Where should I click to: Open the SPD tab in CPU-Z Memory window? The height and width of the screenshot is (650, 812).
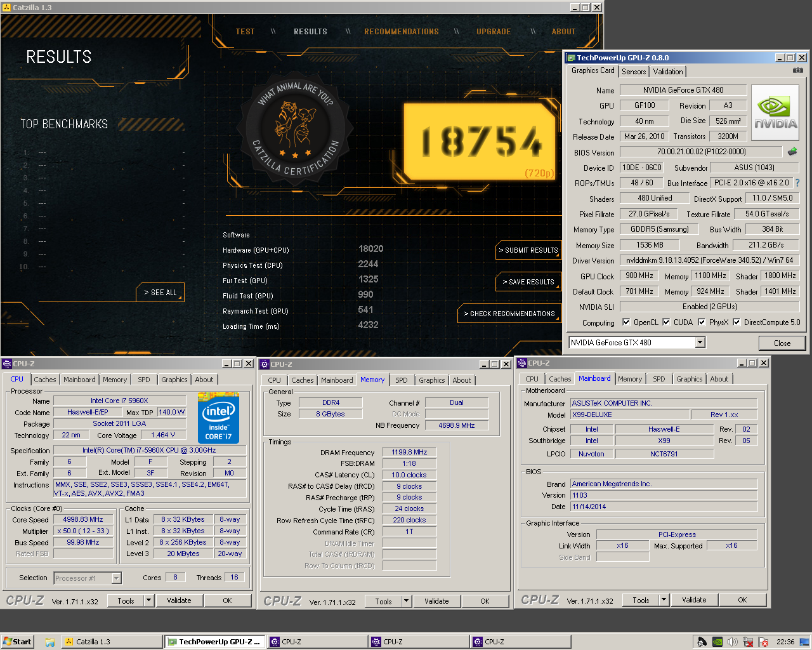click(x=402, y=380)
